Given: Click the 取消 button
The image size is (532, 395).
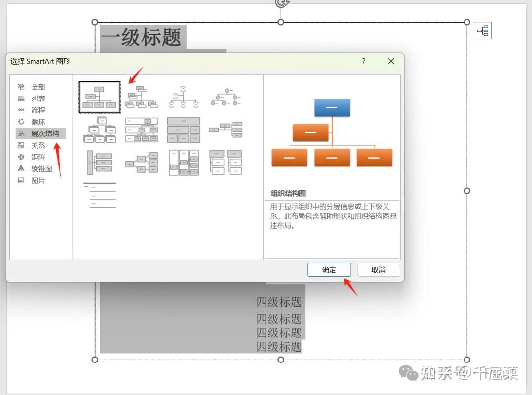Looking at the screenshot, I should (378, 269).
